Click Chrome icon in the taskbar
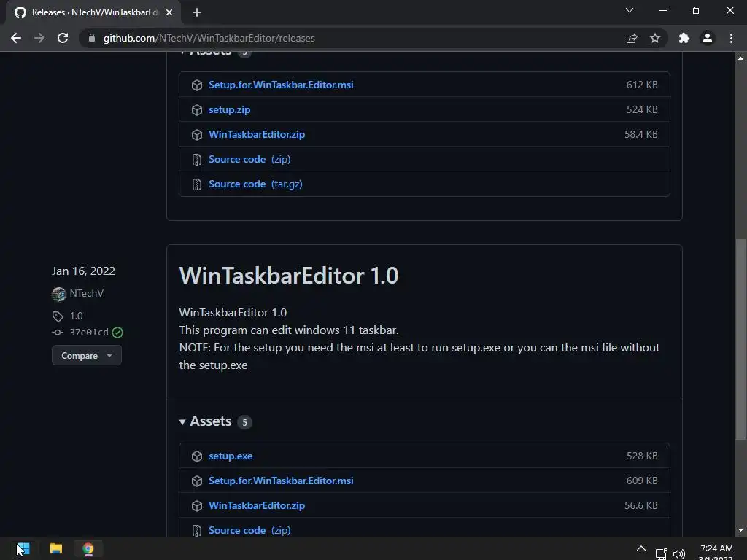The height and width of the screenshot is (560, 747). (88, 548)
